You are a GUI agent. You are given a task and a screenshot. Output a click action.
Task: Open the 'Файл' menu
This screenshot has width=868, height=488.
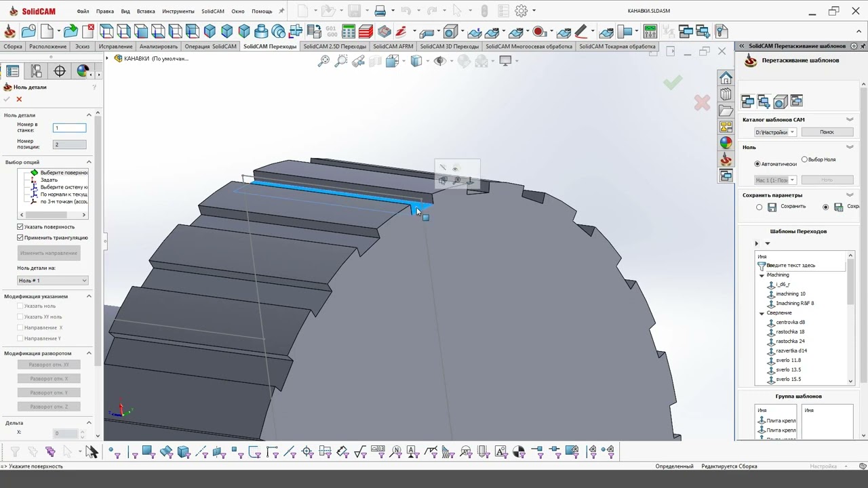(83, 12)
